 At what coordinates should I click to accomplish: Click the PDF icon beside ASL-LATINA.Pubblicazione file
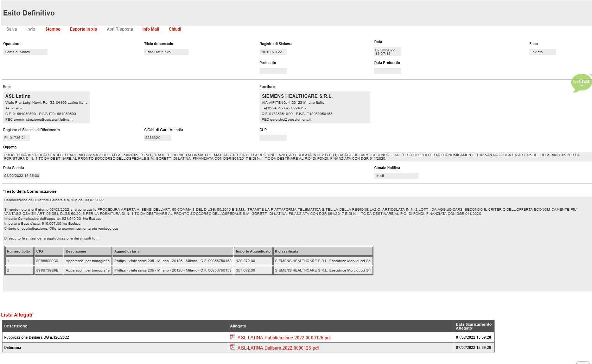233,337
